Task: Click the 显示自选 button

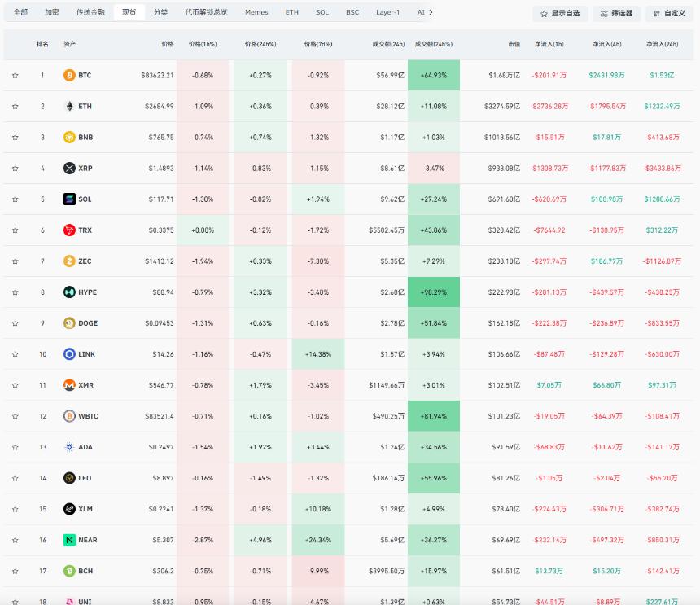Action: point(560,13)
